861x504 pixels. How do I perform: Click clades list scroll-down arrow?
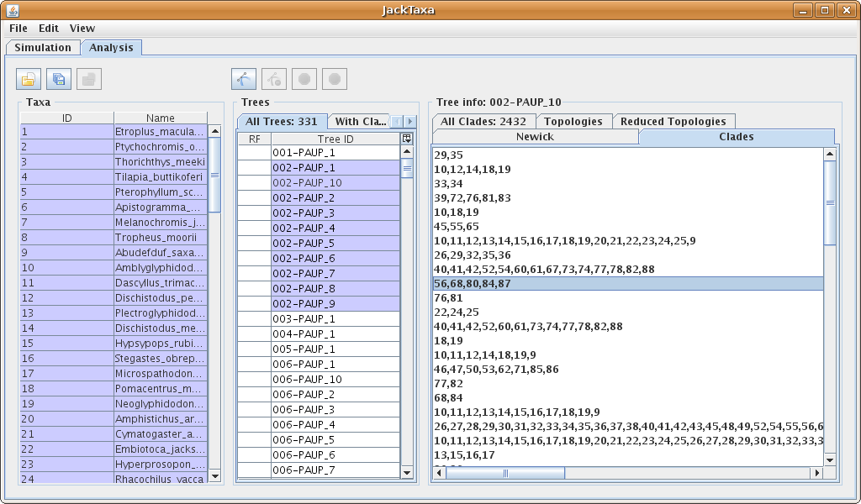pyautogui.click(x=830, y=460)
